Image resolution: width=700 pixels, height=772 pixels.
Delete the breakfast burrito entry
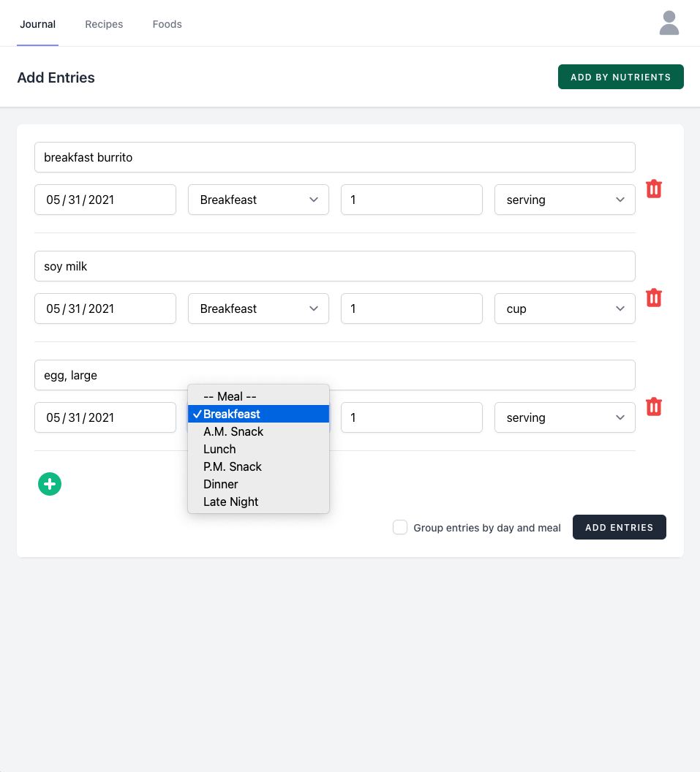[x=654, y=189]
